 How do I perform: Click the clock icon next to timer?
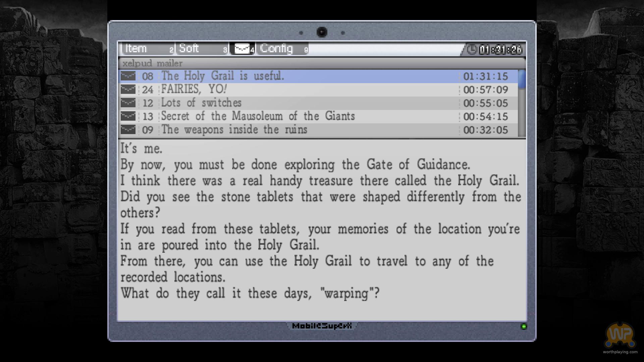[472, 50]
